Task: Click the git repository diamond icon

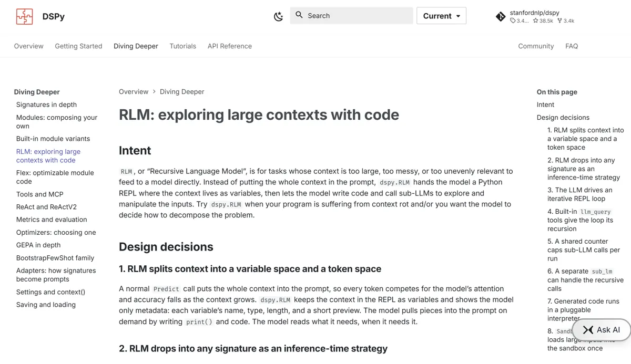Action: pyautogui.click(x=501, y=17)
